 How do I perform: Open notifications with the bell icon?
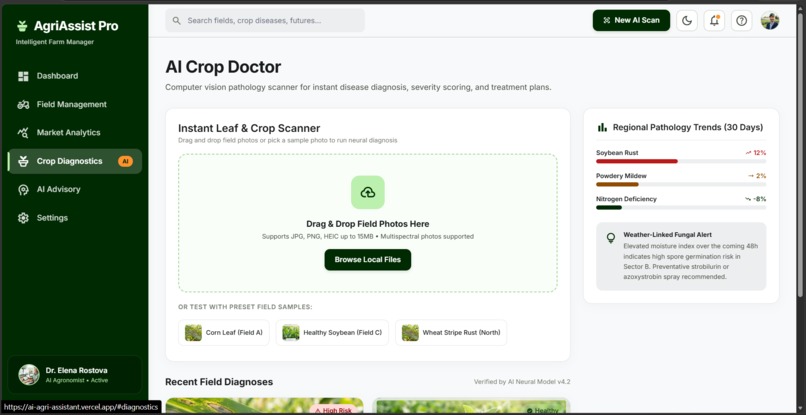click(714, 21)
